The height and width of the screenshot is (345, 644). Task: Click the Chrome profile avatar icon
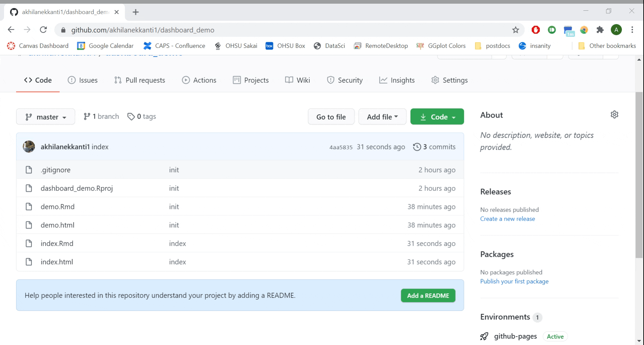point(616,30)
